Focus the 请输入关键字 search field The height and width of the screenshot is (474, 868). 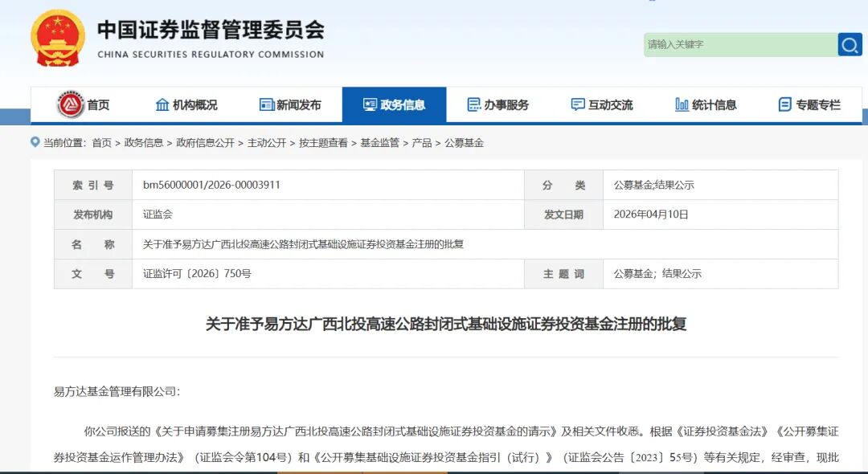coord(738,44)
